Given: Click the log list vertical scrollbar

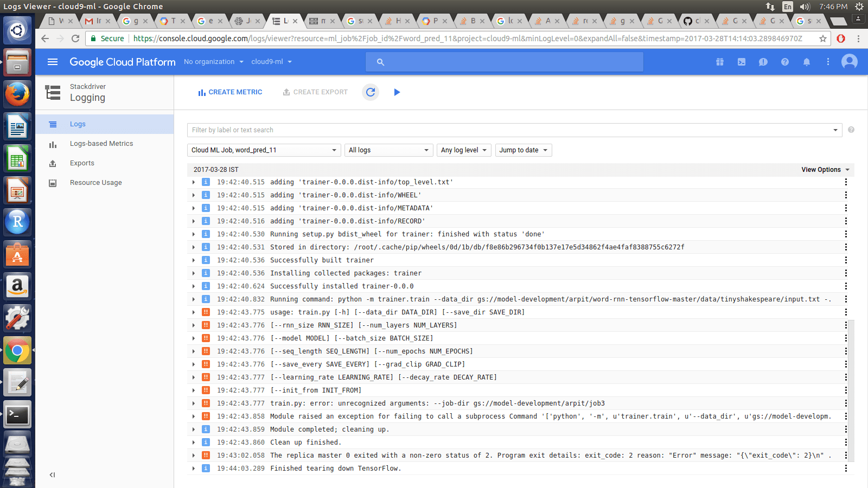Looking at the screenshot, I should (851, 390).
